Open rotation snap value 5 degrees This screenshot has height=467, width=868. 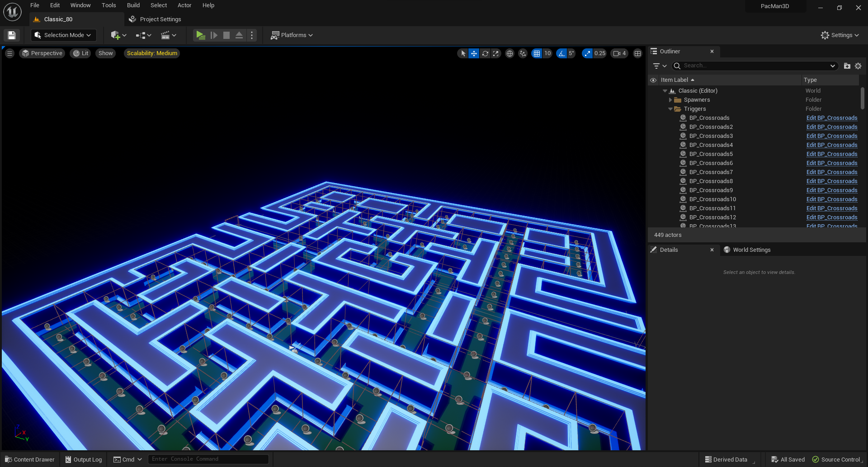click(571, 53)
